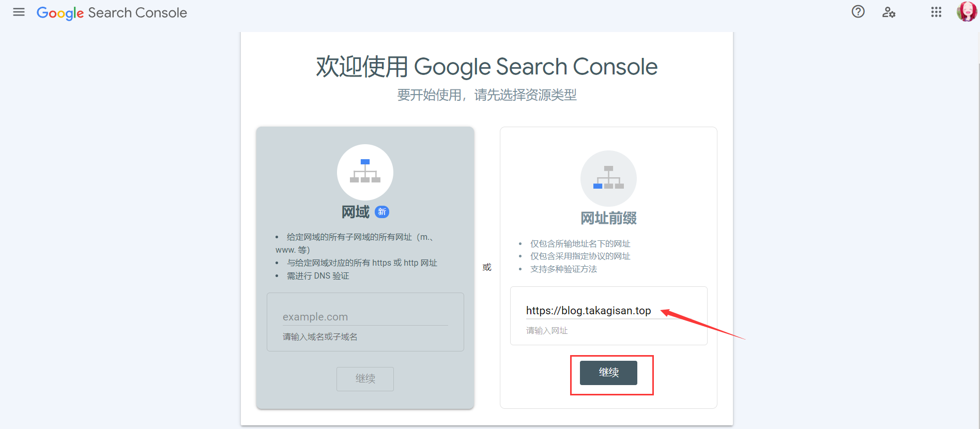Click the 或 separator text
980x429 pixels.
point(487,267)
